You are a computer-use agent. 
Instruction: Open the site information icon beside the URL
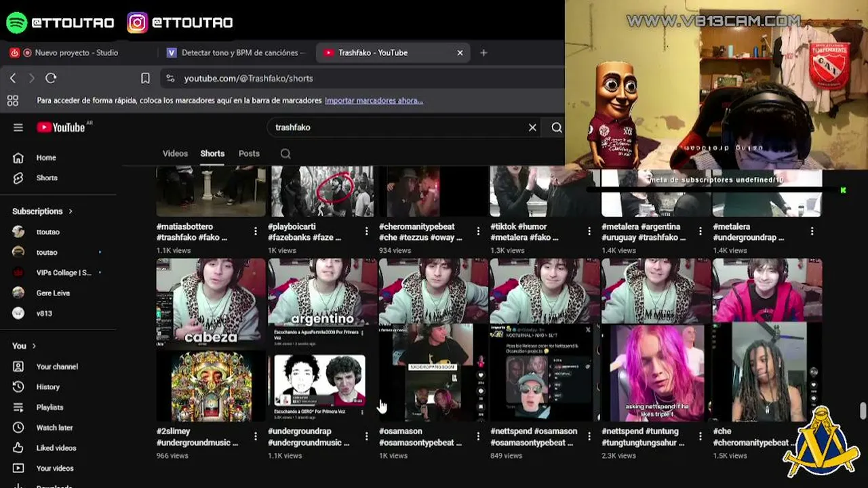(170, 79)
